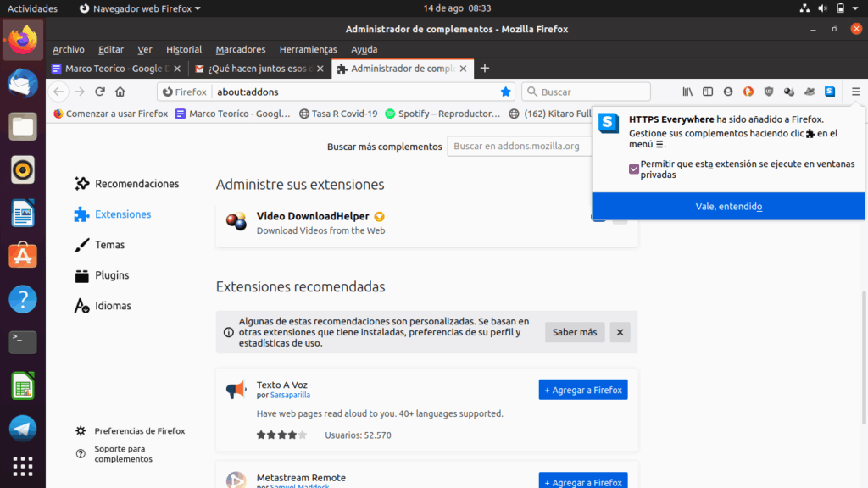868x488 pixels.
Task: Open Preferencias de Firefox link
Action: (131, 431)
